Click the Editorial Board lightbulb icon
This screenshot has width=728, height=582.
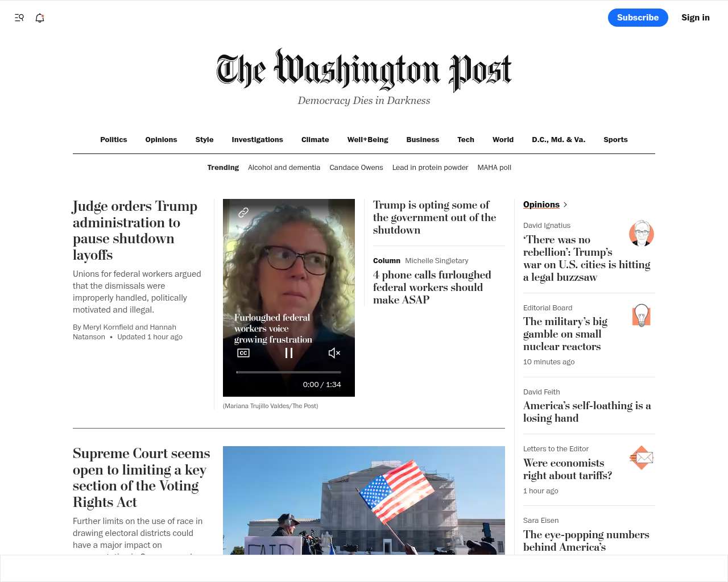click(642, 315)
